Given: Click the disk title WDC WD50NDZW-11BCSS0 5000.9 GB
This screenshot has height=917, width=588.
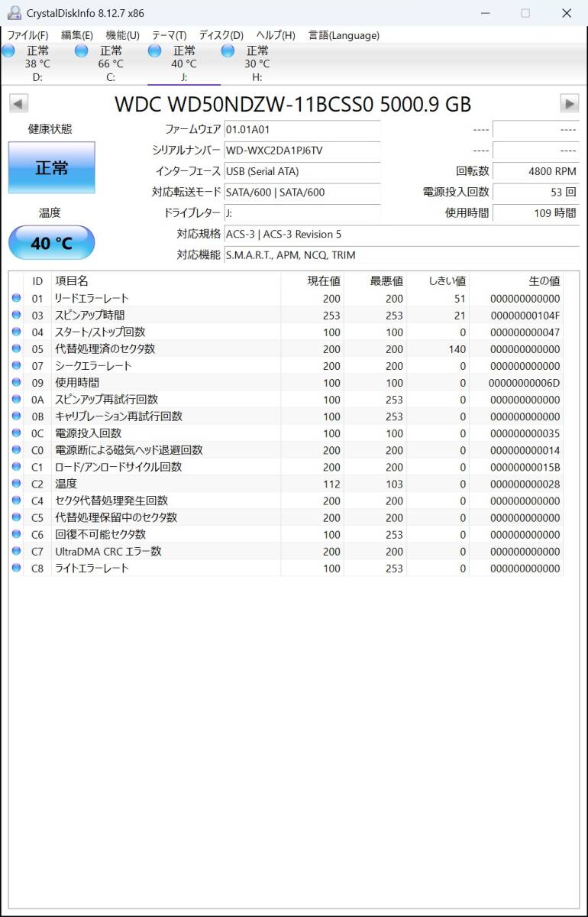Looking at the screenshot, I should (293, 104).
